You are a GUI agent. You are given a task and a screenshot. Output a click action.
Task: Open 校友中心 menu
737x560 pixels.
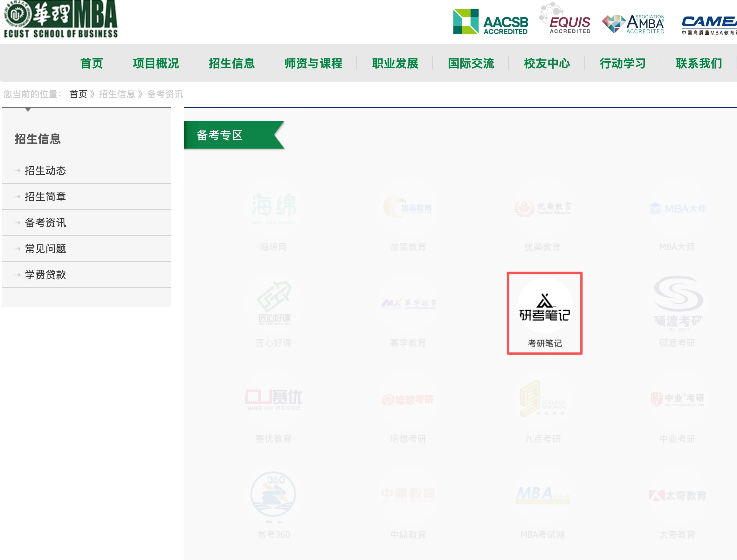(547, 63)
